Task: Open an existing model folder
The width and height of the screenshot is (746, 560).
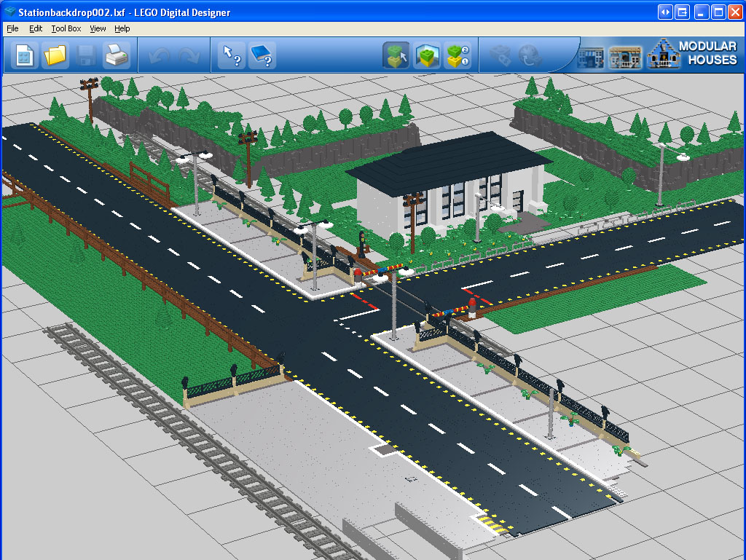Action: tap(55, 55)
